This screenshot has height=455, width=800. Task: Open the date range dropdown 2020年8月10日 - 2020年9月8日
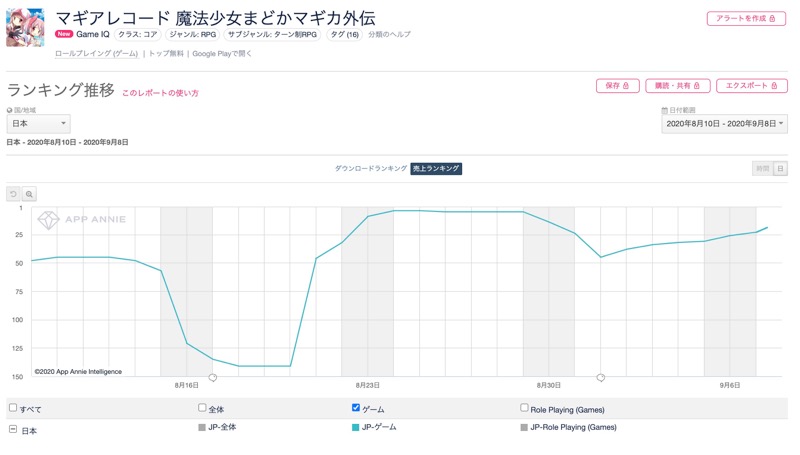tap(724, 123)
